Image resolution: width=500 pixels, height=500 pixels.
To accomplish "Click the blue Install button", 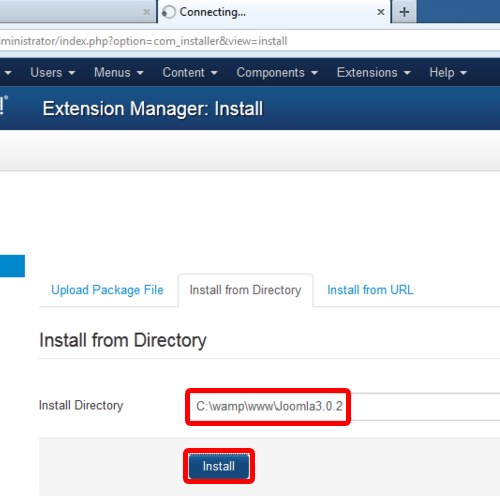I will coord(219,466).
